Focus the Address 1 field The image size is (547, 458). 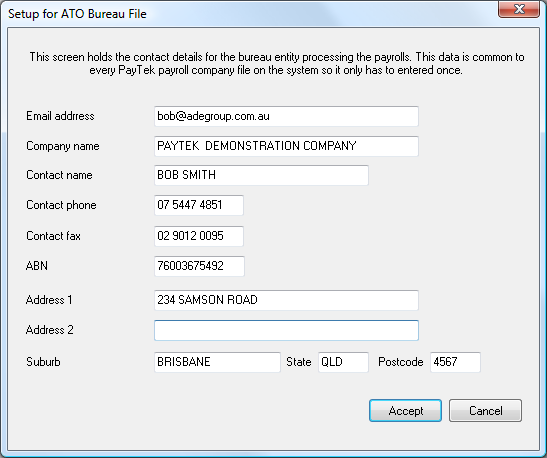pos(286,300)
